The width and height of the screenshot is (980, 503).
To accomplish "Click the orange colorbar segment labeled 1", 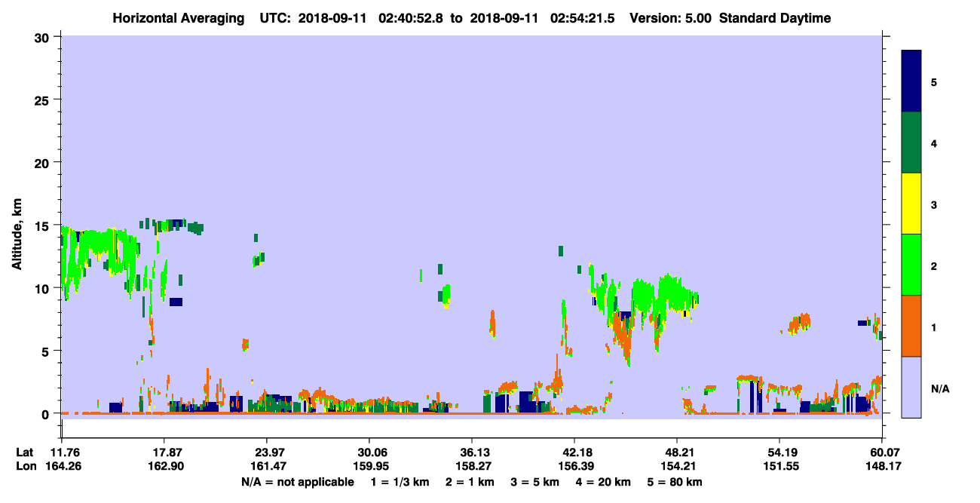I will [911, 326].
